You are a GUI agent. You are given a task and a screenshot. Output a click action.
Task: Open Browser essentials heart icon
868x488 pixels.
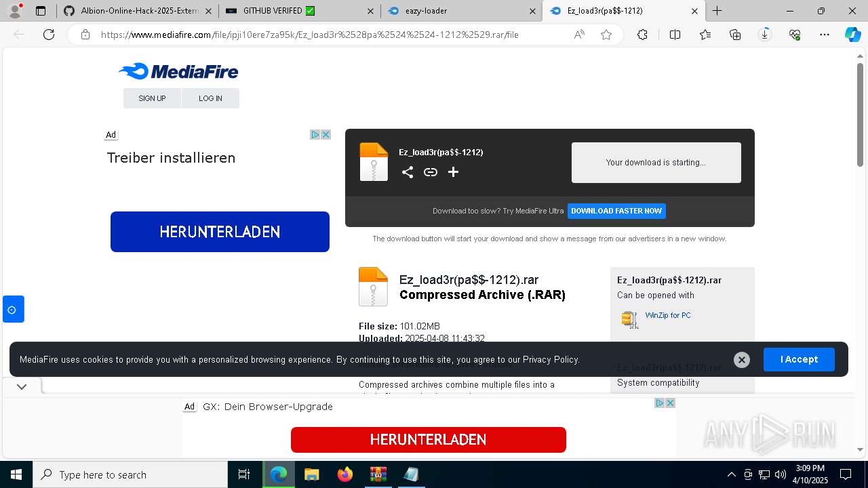coord(795,35)
